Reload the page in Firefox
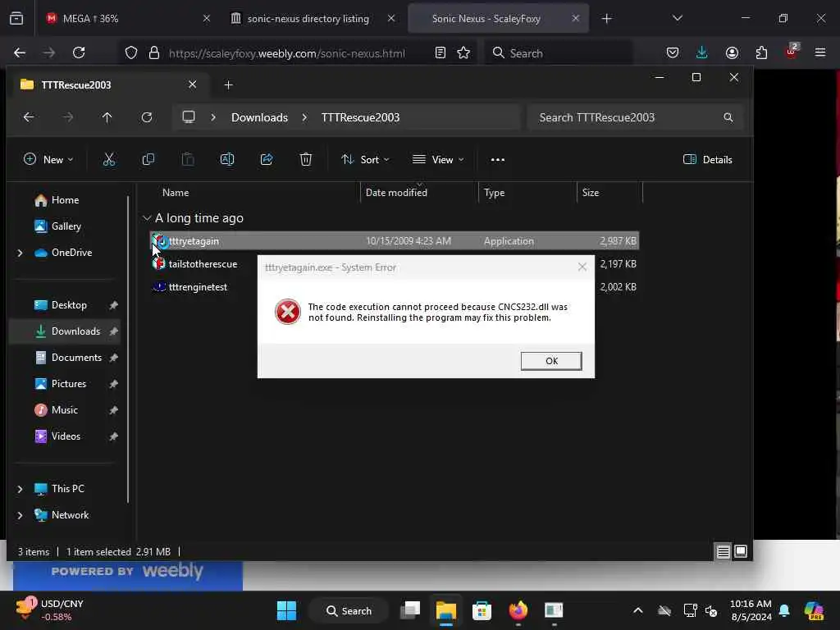This screenshot has height=630, width=840. (x=79, y=52)
